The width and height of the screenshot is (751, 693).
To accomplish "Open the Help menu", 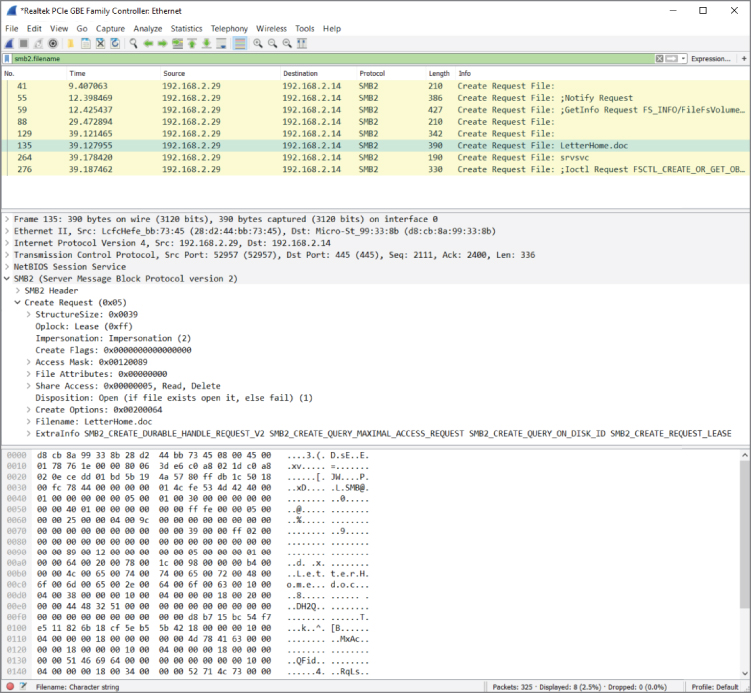I will tap(331, 29).
